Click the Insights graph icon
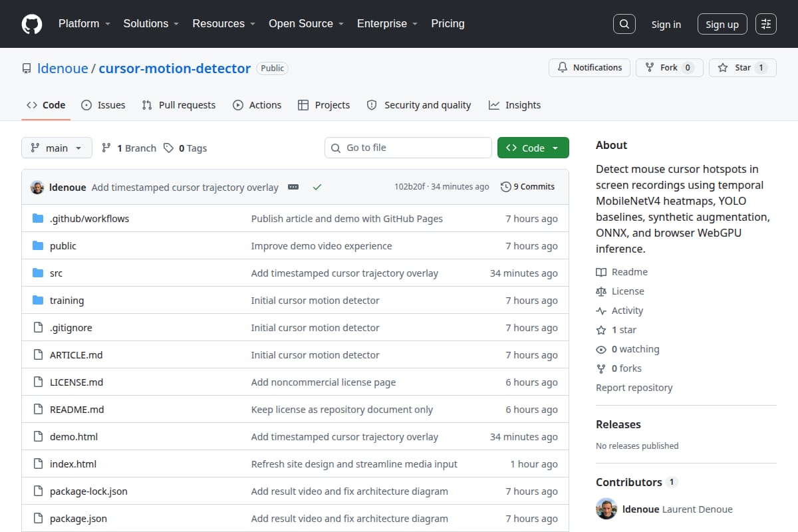Image resolution: width=798 pixels, height=532 pixels. 494,105
